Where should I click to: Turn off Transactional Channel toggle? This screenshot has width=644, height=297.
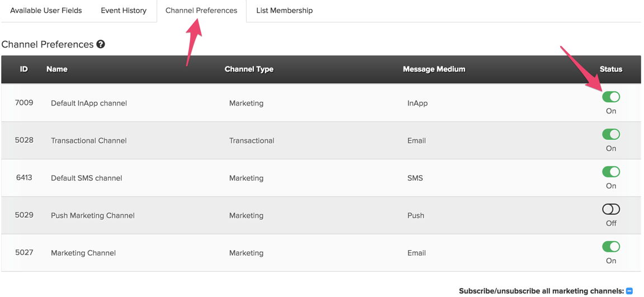611,135
